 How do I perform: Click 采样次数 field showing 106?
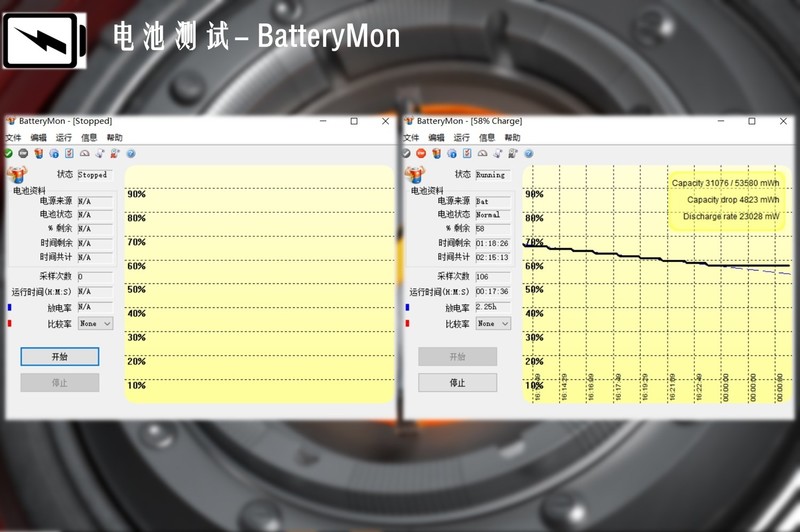point(493,276)
